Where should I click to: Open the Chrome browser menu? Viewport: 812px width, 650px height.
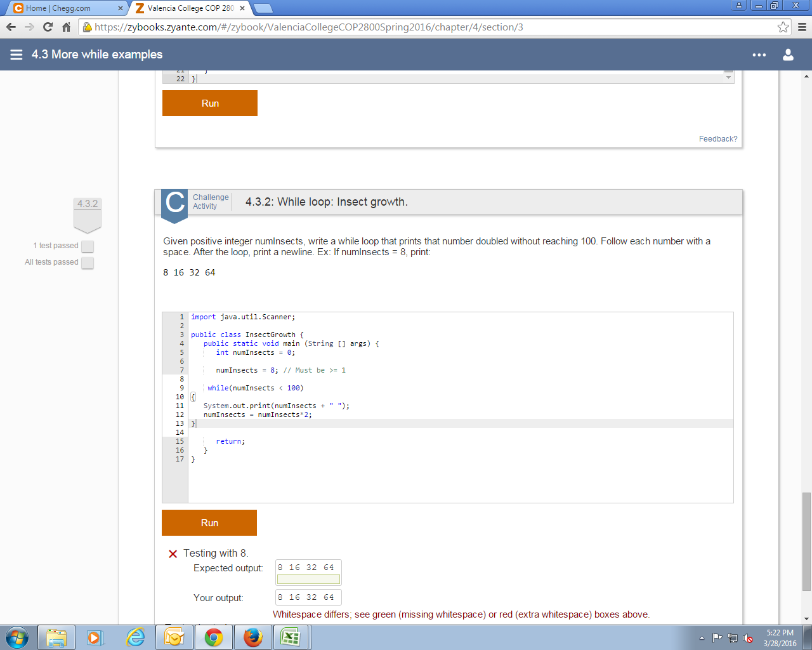[x=802, y=27]
